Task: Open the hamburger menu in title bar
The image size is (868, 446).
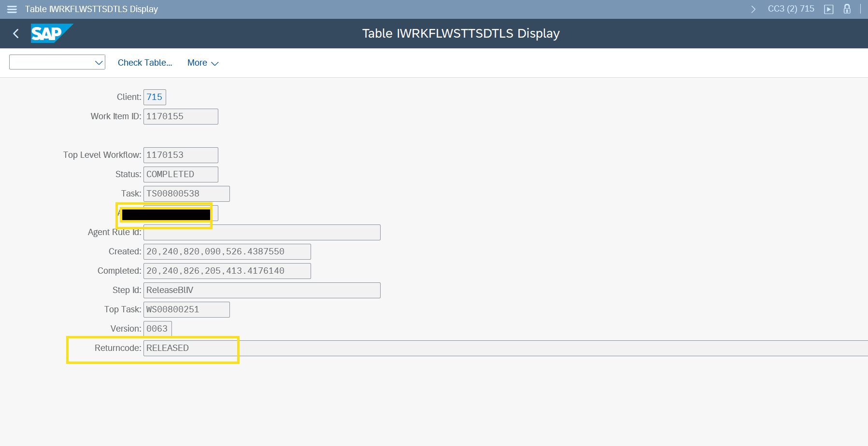Action: 12,9
